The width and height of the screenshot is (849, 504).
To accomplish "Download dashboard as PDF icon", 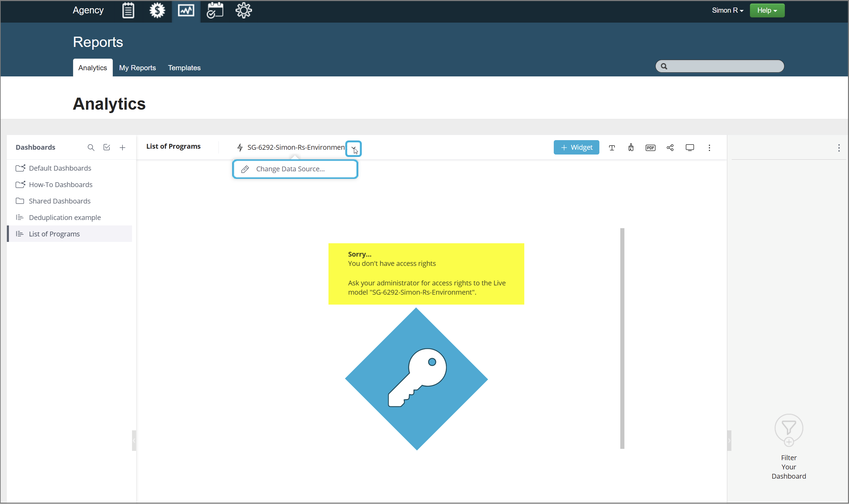I will [650, 148].
